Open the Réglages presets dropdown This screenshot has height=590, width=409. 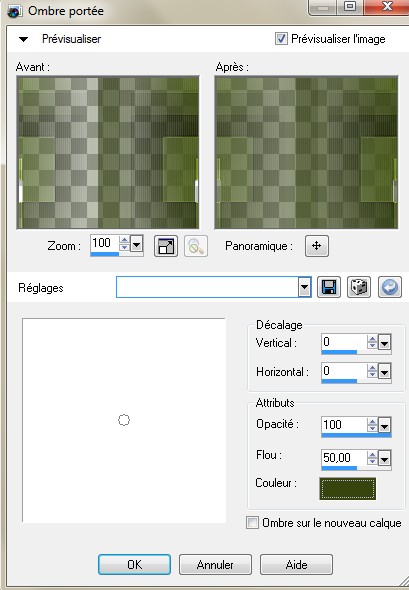pos(304,288)
